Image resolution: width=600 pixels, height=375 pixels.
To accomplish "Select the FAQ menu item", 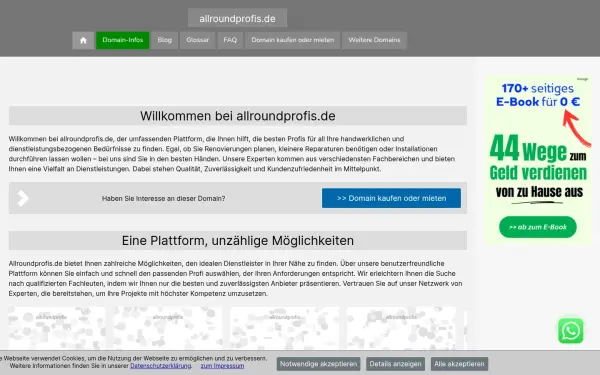I will tap(230, 40).
